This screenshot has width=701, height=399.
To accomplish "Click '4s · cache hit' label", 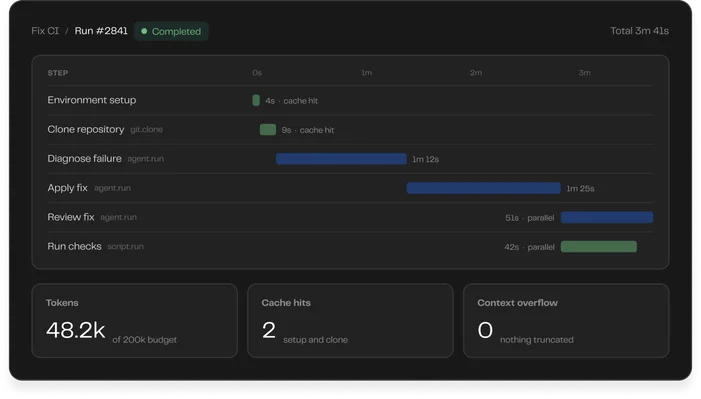I will 291,101.
